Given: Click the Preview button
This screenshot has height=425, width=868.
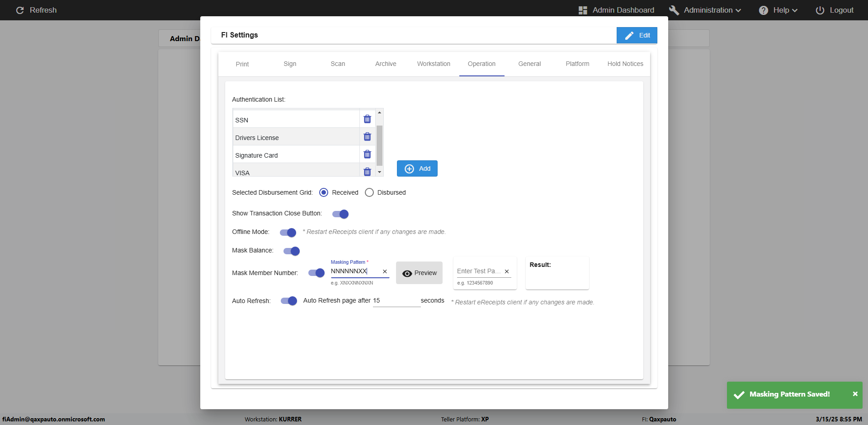Looking at the screenshot, I should point(419,273).
